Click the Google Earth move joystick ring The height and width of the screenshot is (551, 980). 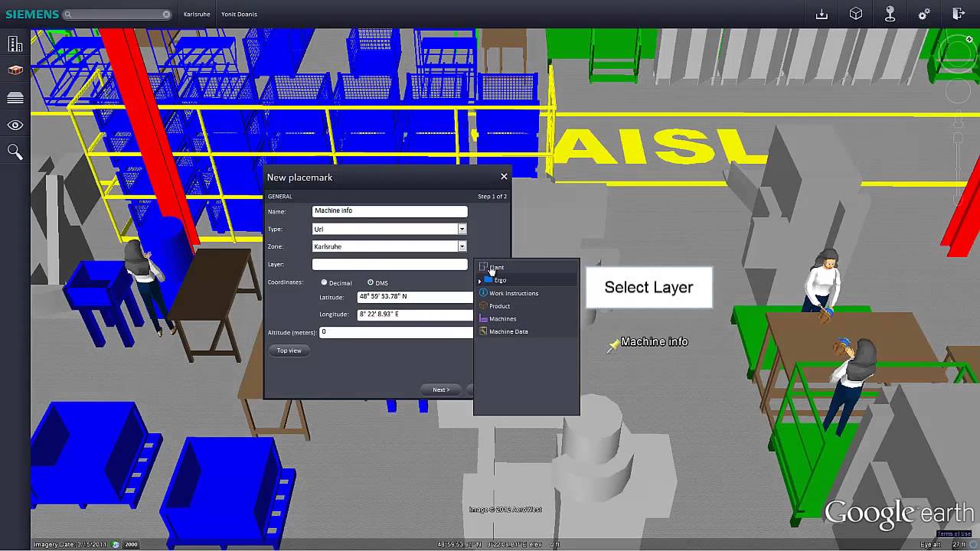click(958, 93)
